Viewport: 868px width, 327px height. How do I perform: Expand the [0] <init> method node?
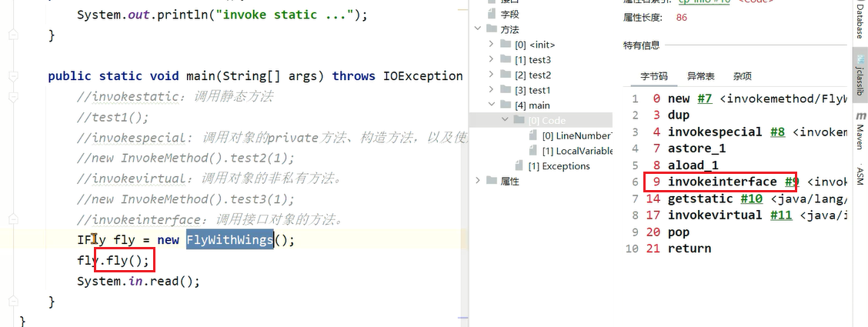coord(491,45)
